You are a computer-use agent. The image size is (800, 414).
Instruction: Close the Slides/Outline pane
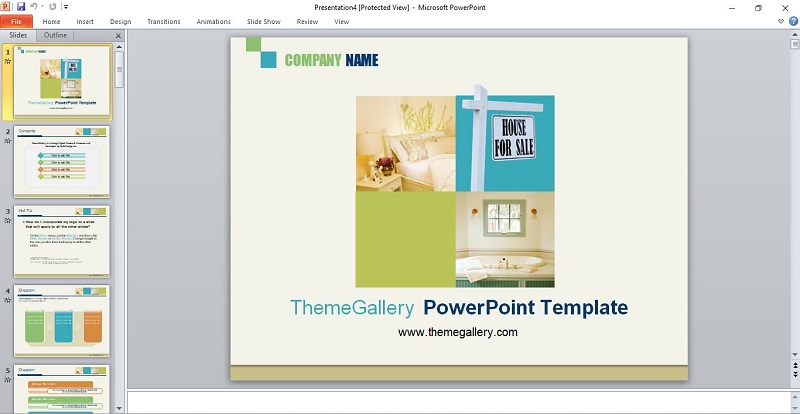tap(118, 36)
